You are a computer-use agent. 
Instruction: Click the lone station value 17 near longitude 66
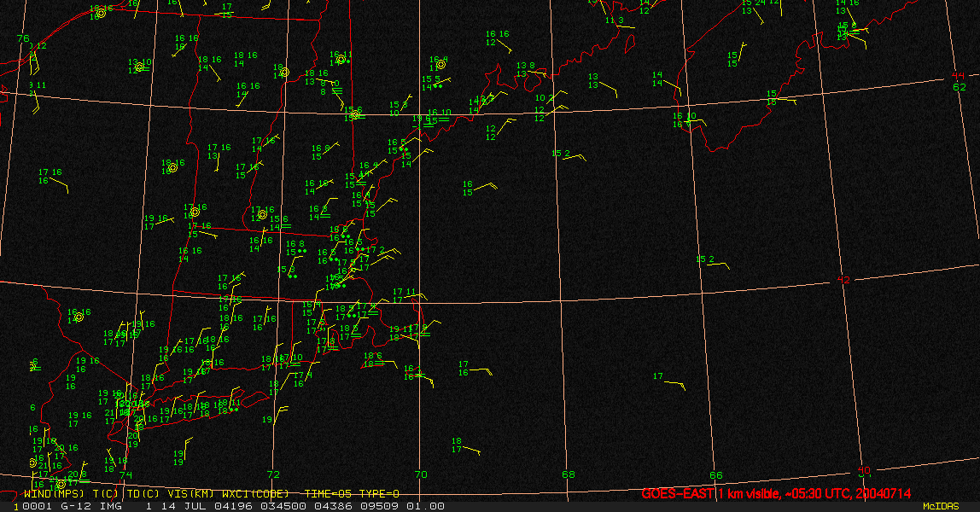tap(658, 375)
